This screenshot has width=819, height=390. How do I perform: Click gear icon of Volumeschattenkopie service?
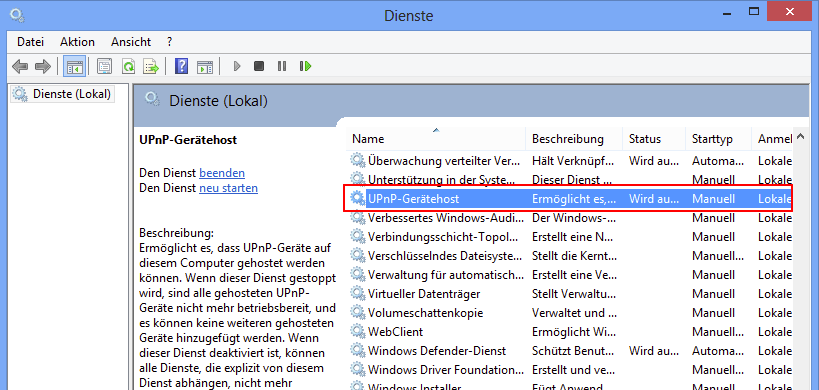[x=358, y=313]
